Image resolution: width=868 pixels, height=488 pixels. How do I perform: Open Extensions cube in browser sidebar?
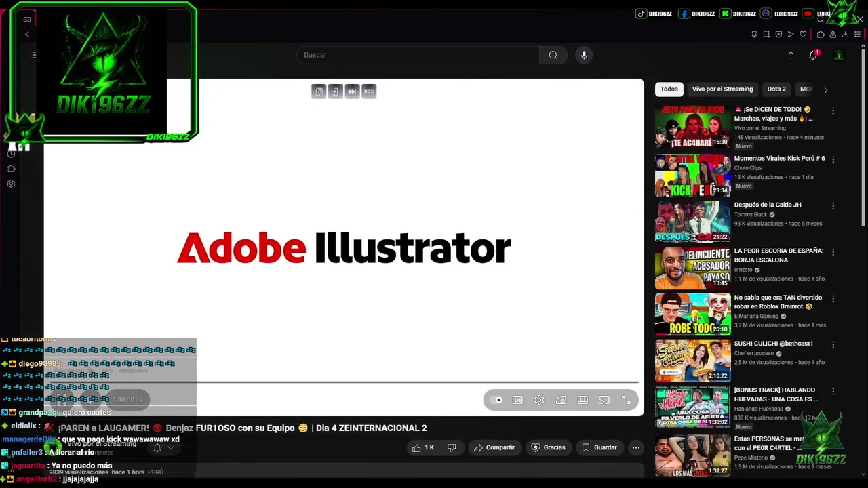tap(11, 169)
